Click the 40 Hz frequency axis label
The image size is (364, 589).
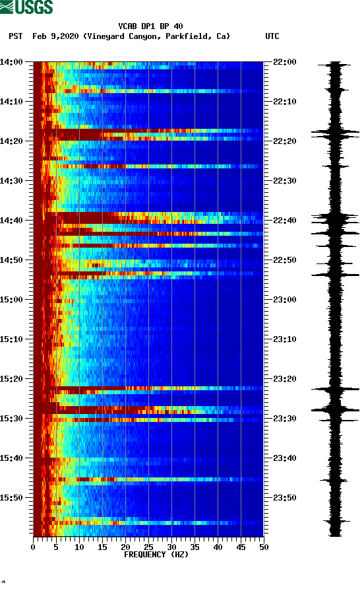pyautogui.click(x=218, y=547)
